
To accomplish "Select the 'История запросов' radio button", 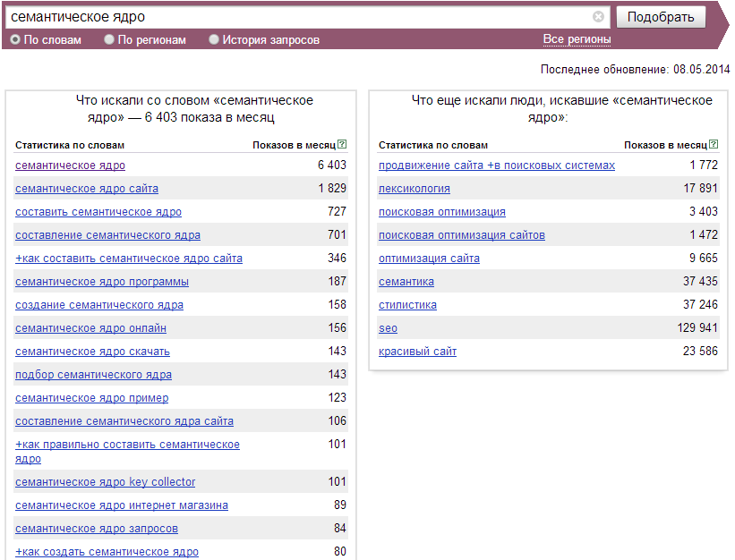I will tap(214, 40).
